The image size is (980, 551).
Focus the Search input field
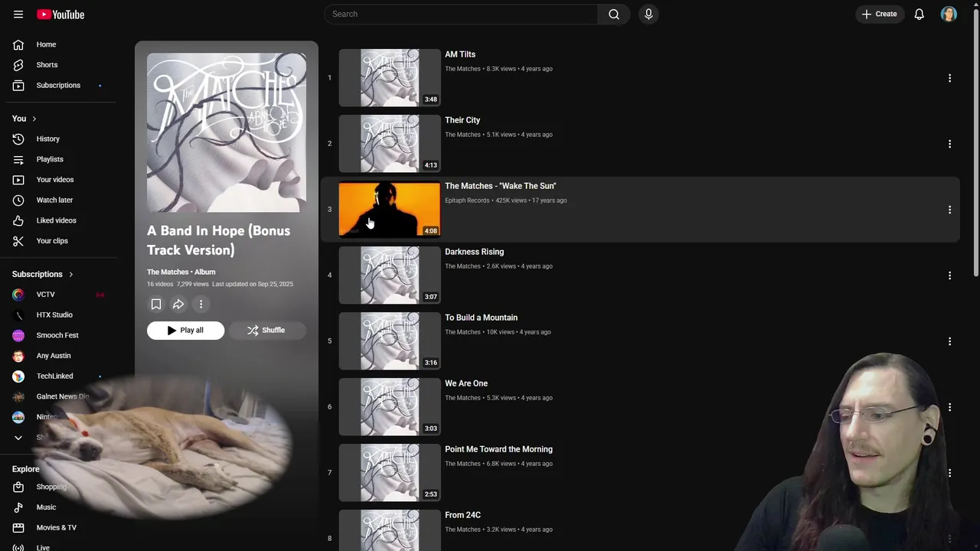click(x=461, y=14)
